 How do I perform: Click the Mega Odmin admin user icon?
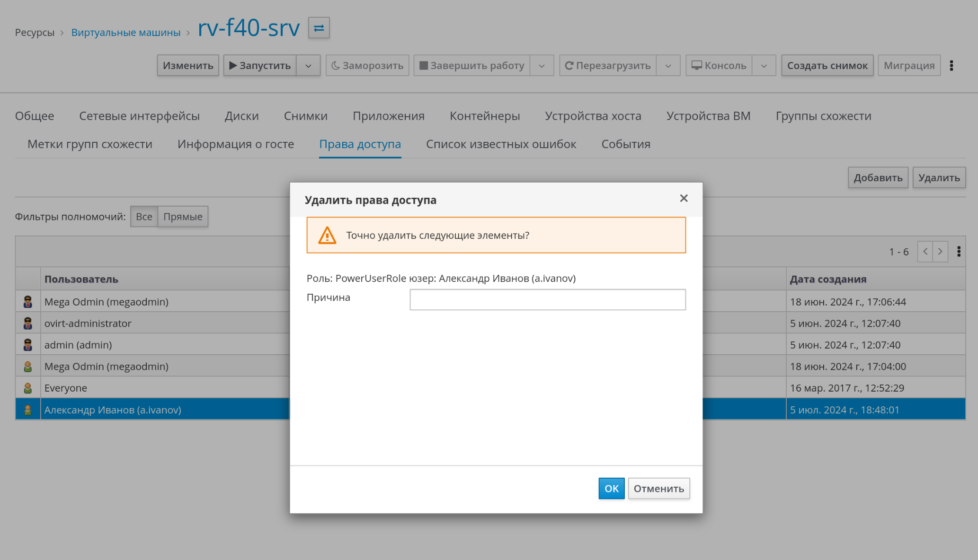coord(28,302)
